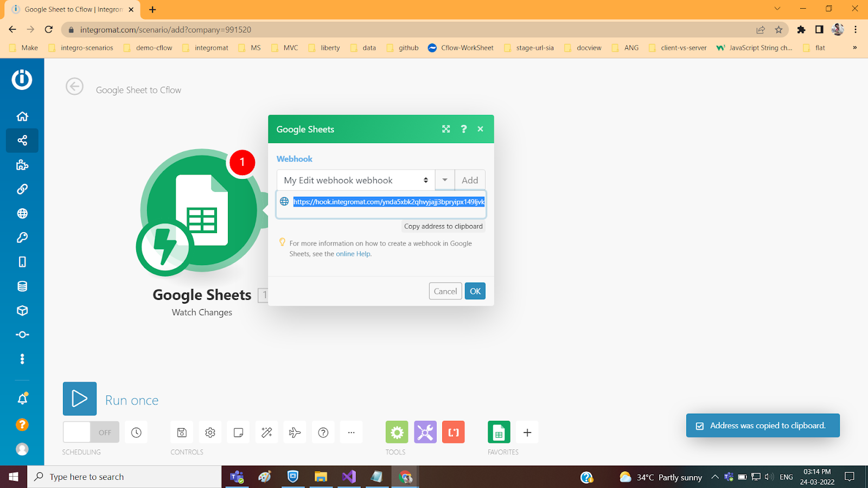Open the webhook selection dropdown
868x488 pixels.
pos(356,180)
